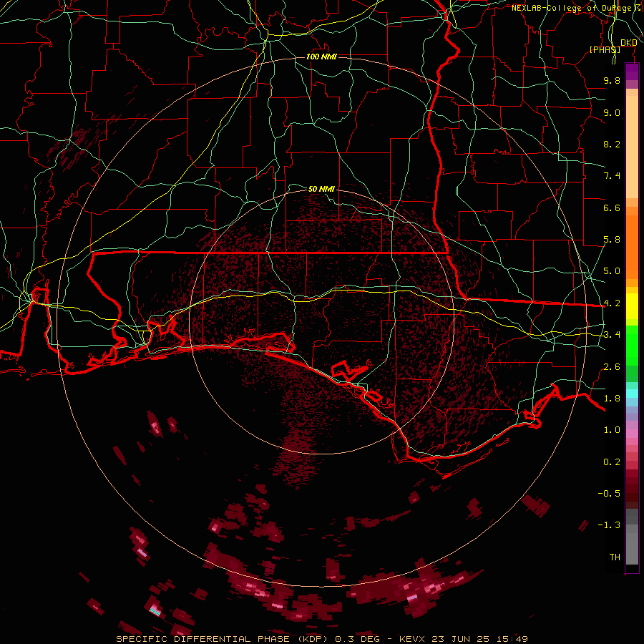
Task: Select the 1.8 scale value
Action: [612, 399]
